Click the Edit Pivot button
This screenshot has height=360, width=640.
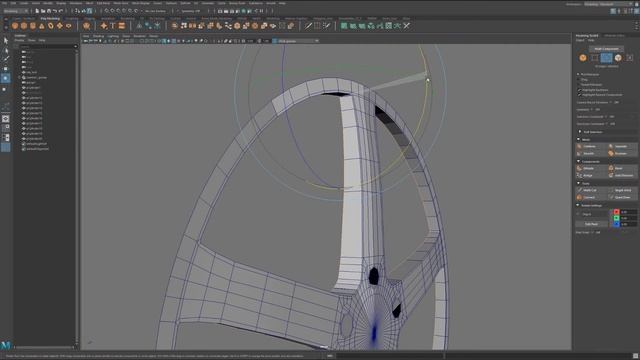[x=591, y=224]
